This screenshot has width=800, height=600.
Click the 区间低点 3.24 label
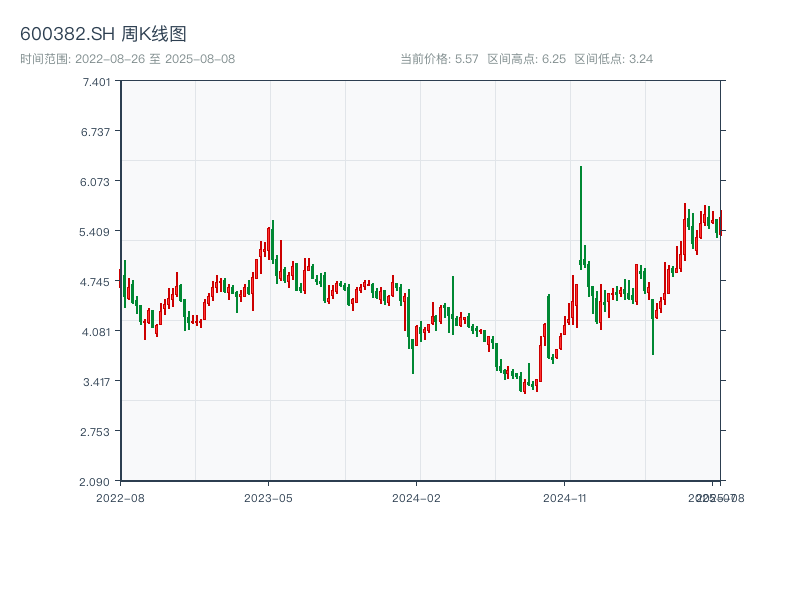[x=613, y=59]
